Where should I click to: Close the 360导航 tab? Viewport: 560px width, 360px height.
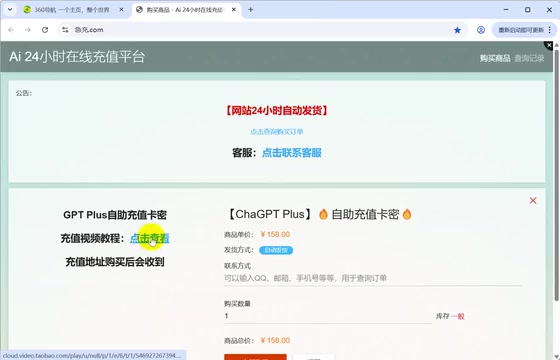point(121,10)
